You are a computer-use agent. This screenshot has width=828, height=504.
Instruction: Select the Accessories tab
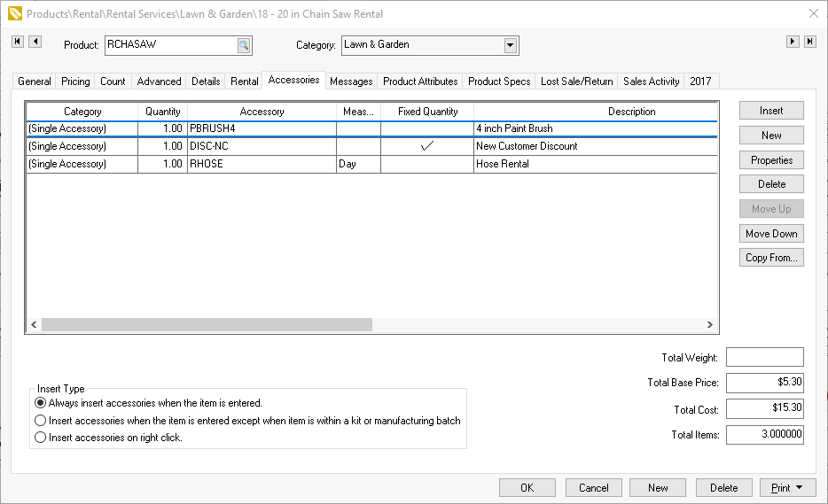tap(294, 80)
